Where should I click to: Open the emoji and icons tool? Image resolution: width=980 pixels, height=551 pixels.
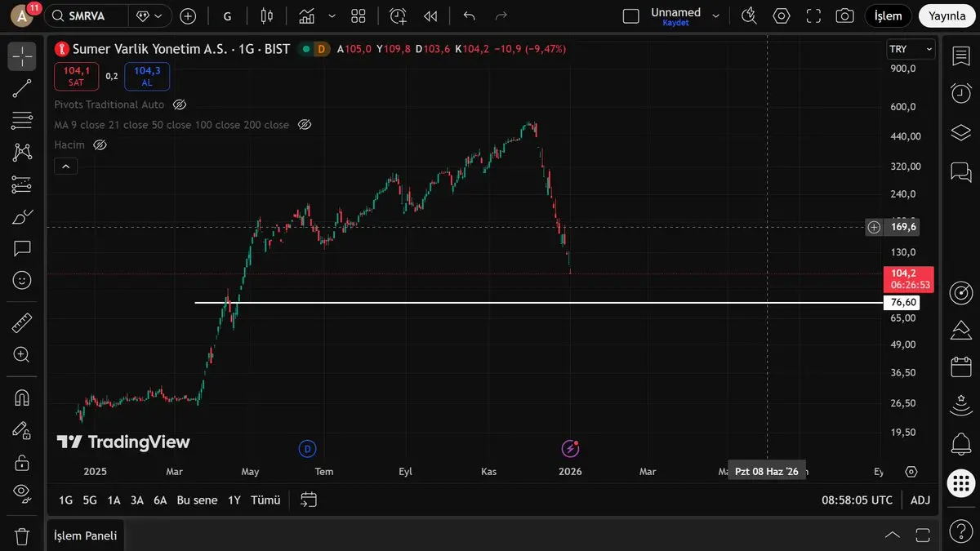[22, 280]
